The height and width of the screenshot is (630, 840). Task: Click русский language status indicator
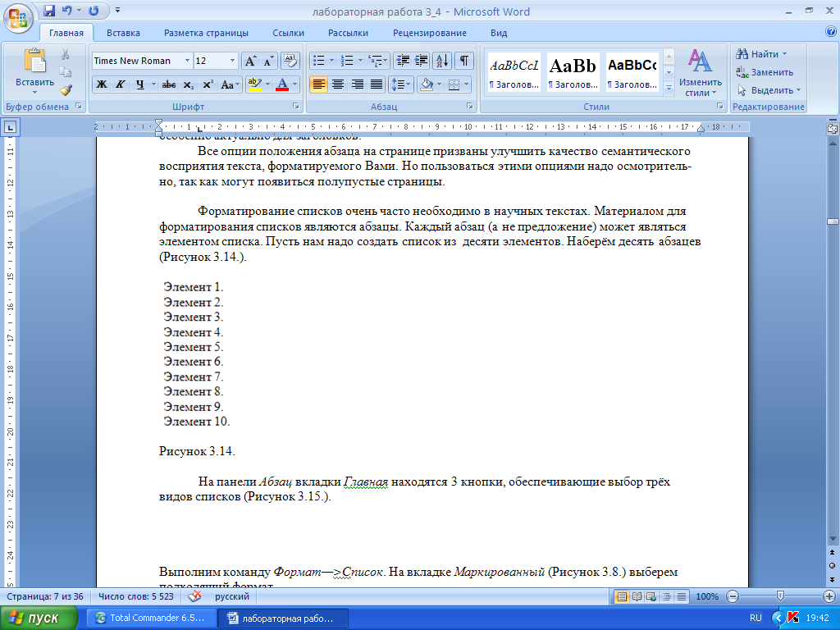pyautogui.click(x=232, y=596)
